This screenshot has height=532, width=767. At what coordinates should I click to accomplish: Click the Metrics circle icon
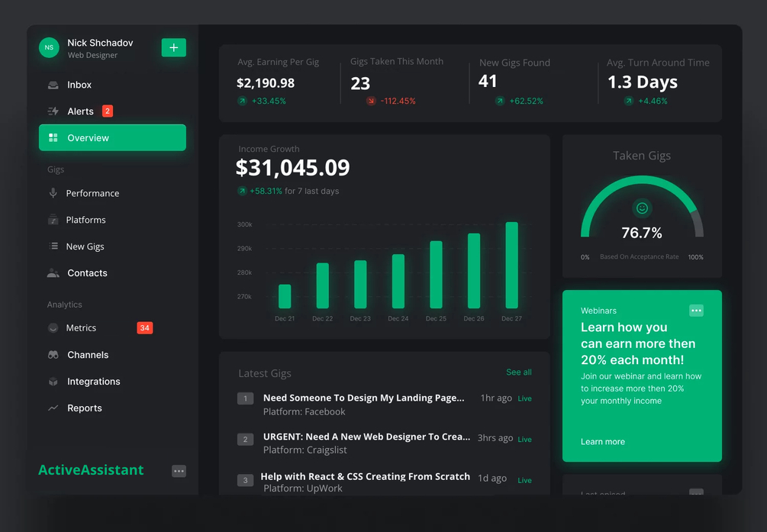tap(53, 328)
